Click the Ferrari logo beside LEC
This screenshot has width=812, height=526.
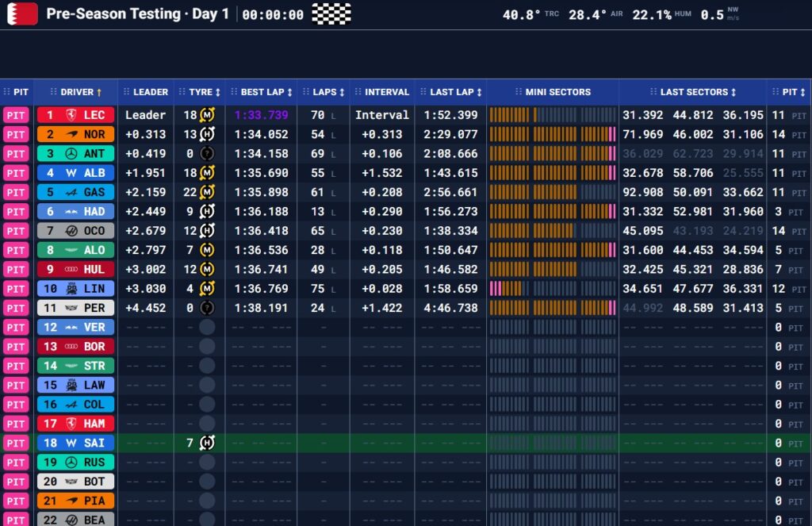tap(71, 115)
